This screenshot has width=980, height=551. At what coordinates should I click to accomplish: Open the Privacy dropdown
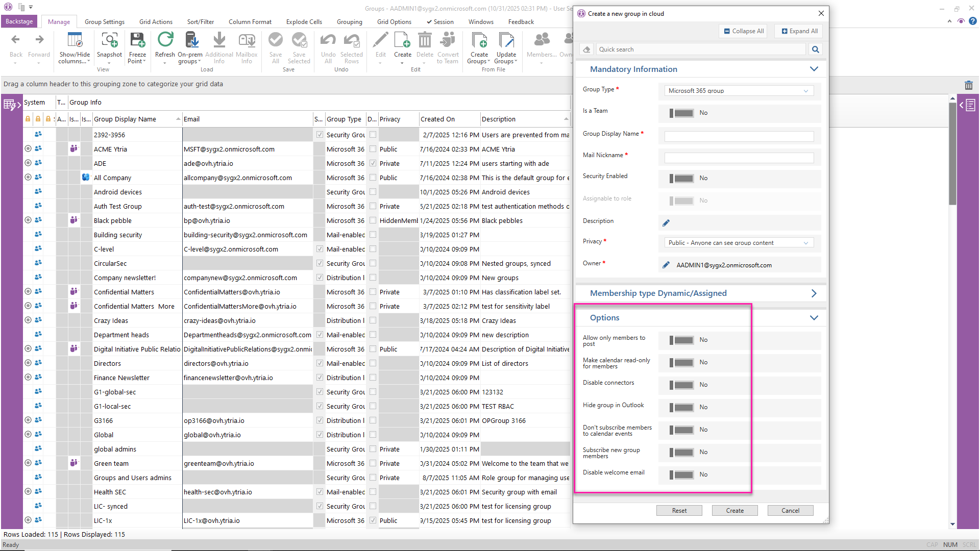[739, 243]
